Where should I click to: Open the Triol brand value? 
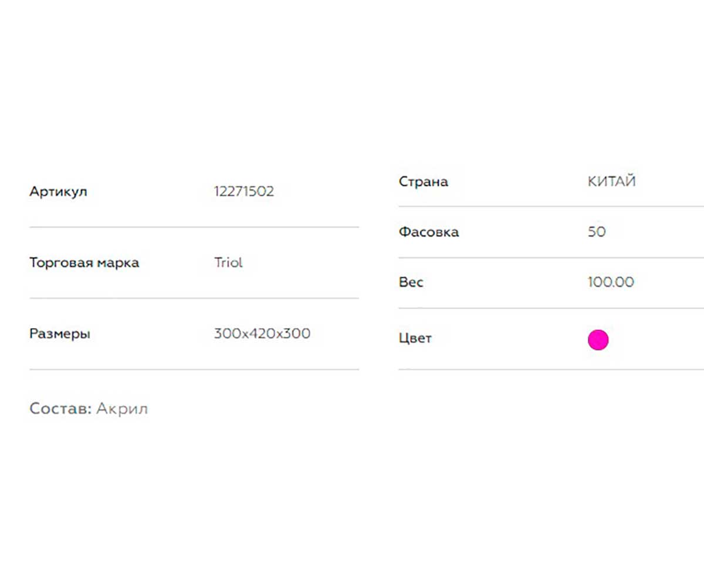228,262
